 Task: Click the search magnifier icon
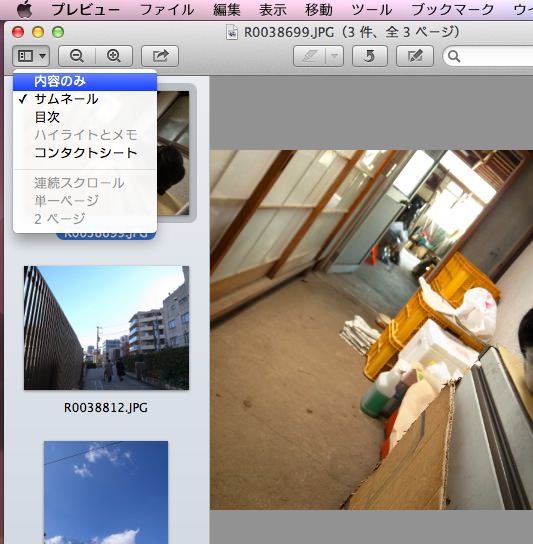[x=454, y=56]
